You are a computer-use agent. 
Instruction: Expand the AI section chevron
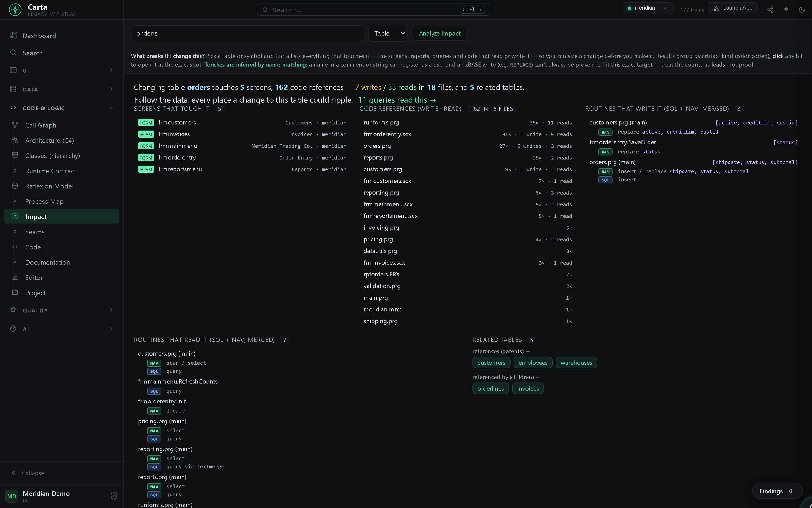[111, 329]
